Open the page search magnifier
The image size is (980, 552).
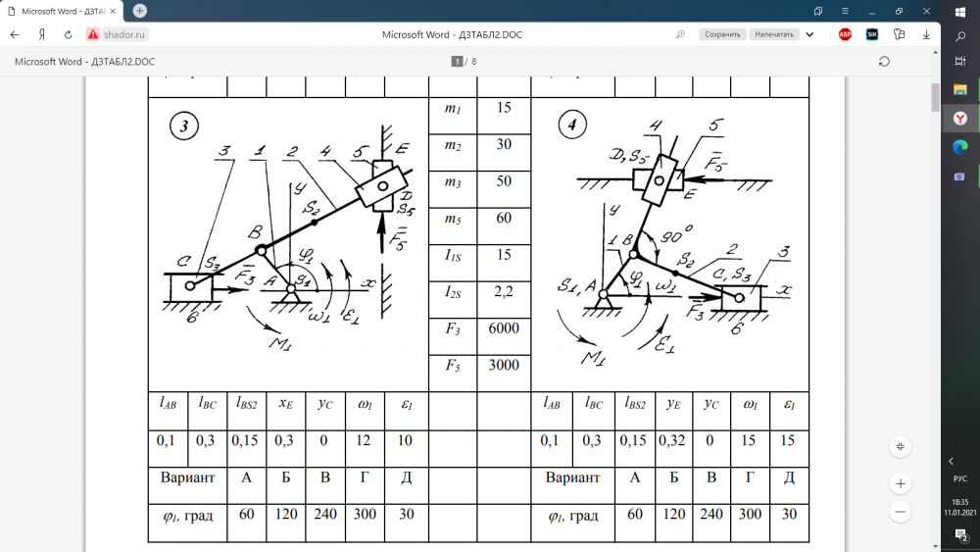(681, 34)
